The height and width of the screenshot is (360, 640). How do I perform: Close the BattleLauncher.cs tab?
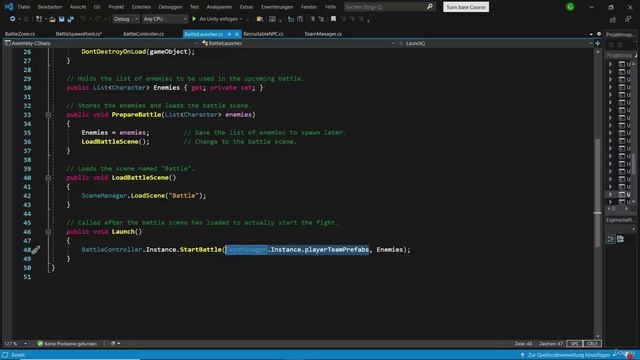[237, 34]
